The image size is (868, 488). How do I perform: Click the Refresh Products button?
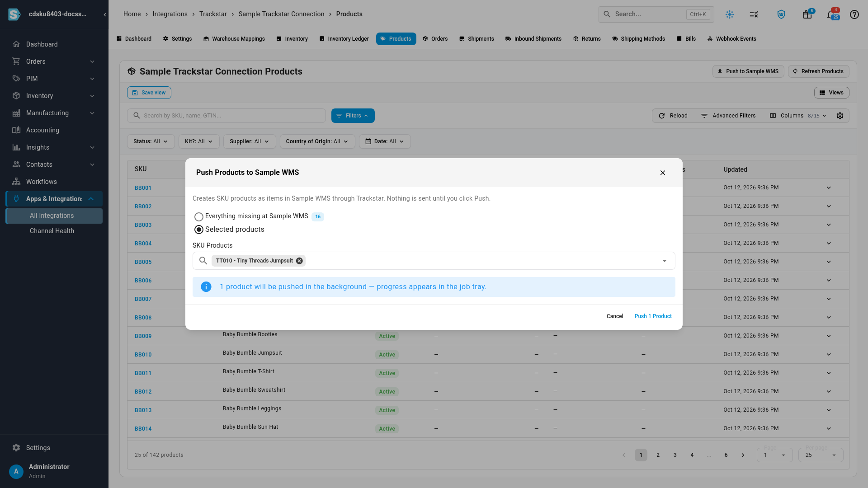tap(818, 71)
